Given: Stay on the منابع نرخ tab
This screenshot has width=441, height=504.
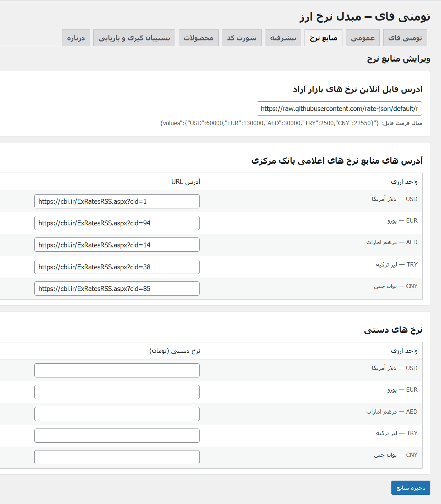Looking at the screenshot, I should (324, 38).
